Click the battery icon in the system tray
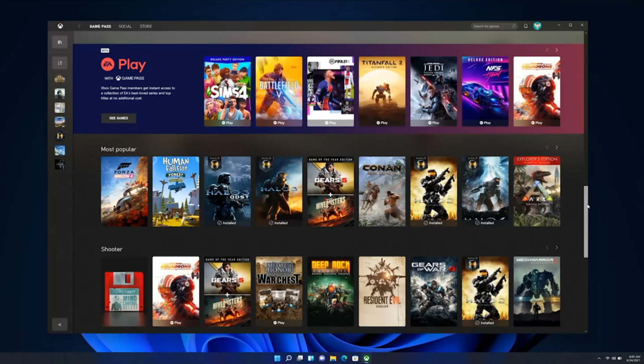644x364 pixels. pos(620,358)
